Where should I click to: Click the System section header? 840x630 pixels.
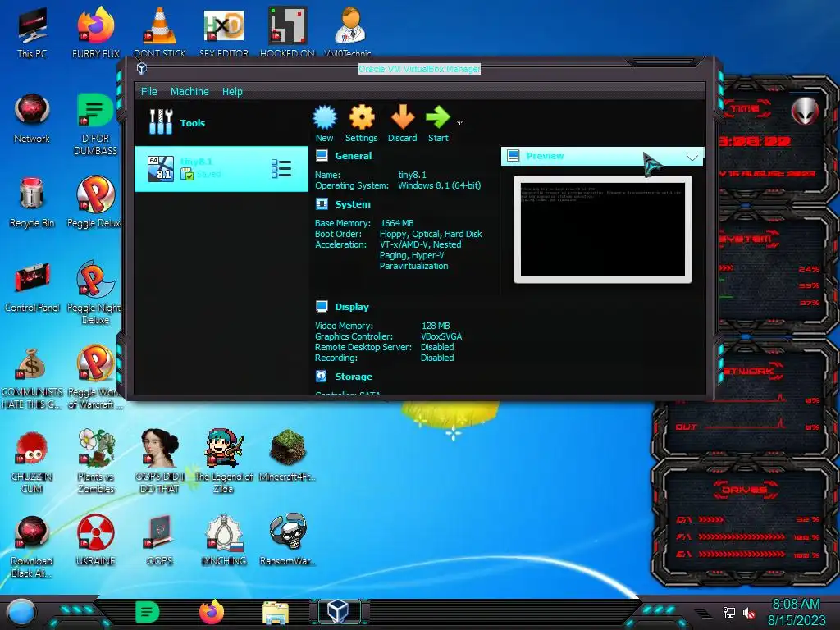point(353,204)
